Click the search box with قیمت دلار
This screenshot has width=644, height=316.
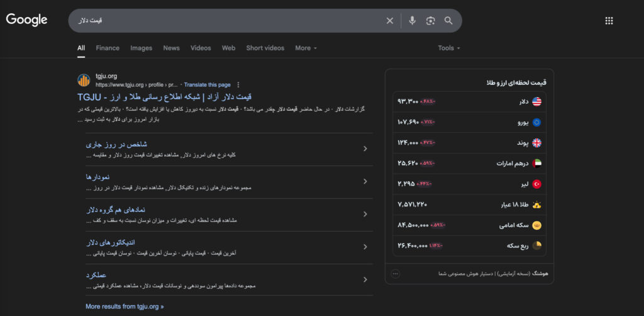[265, 21]
